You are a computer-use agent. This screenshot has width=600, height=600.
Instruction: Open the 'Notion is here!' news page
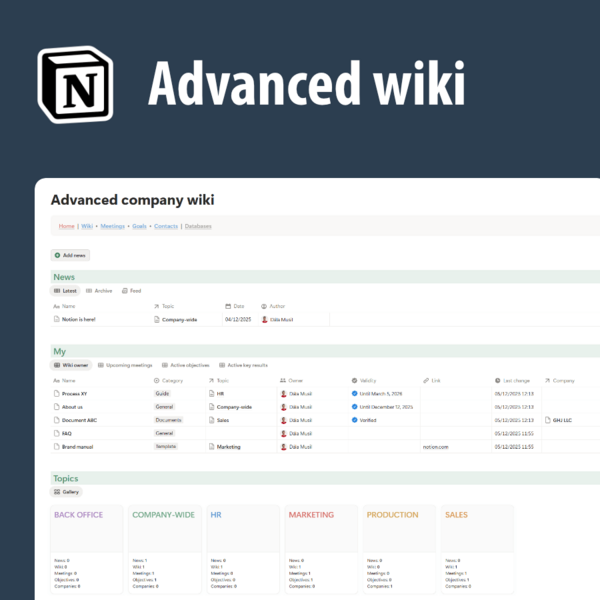coord(78,319)
